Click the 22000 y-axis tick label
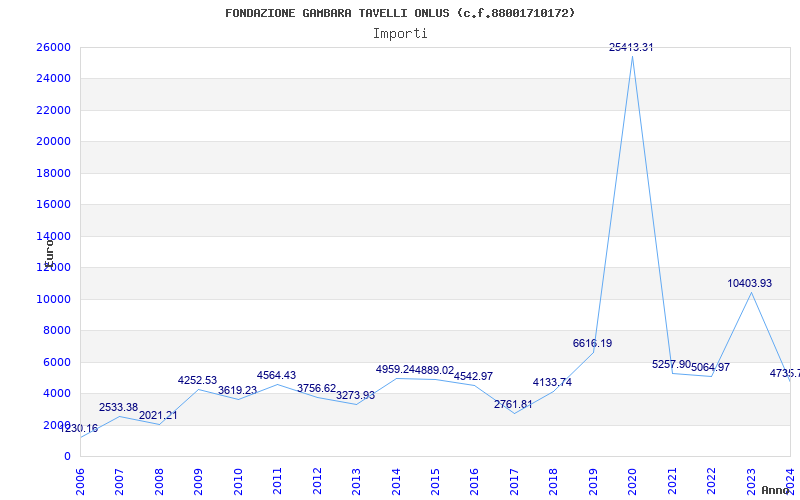 [x=53, y=110]
